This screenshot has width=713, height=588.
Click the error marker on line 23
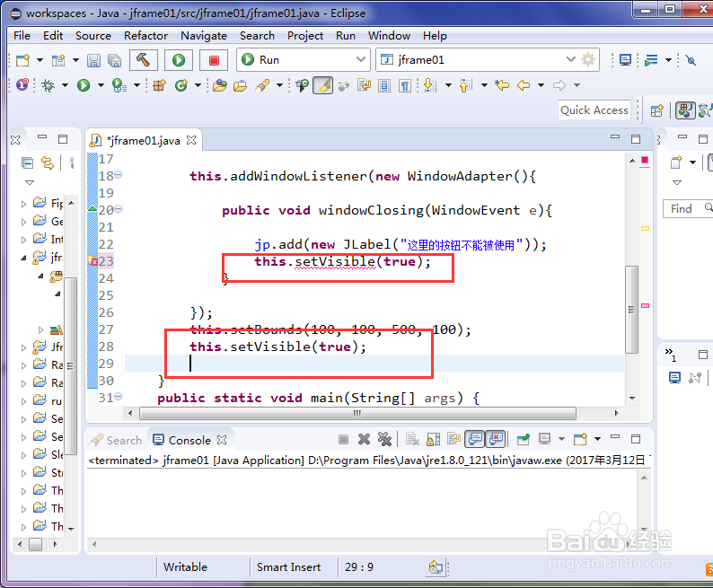click(92, 261)
